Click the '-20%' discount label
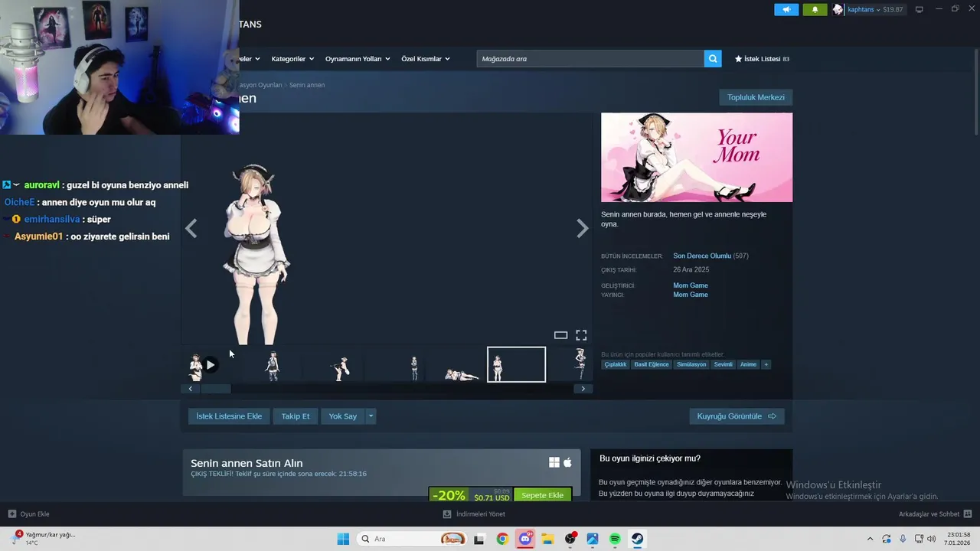980x551 pixels. click(449, 495)
